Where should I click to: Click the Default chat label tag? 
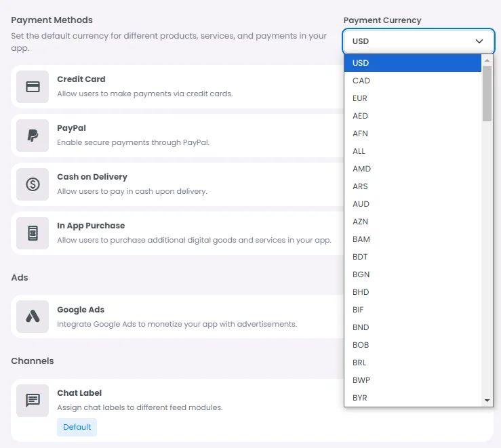click(77, 427)
